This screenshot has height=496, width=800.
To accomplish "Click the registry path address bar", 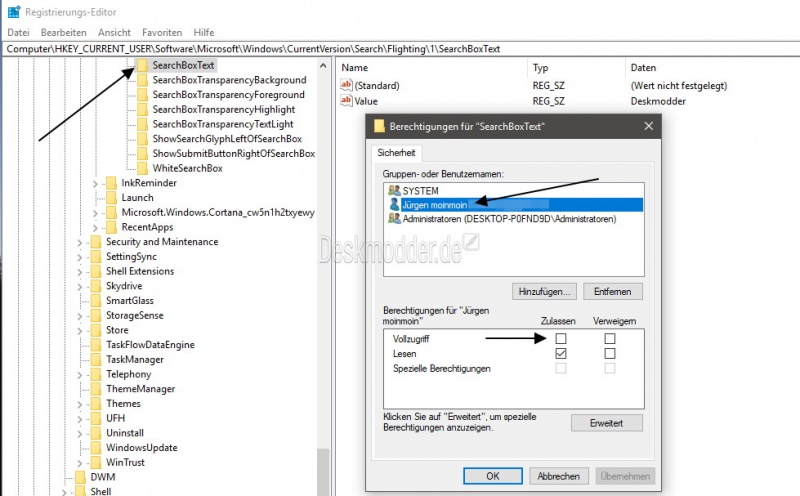I will click(400, 48).
